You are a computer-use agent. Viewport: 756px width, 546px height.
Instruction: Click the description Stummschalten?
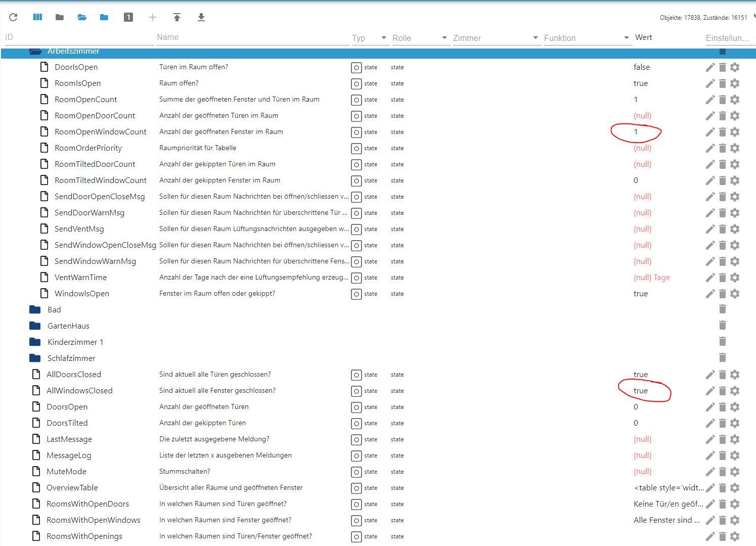tap(185, 472)
